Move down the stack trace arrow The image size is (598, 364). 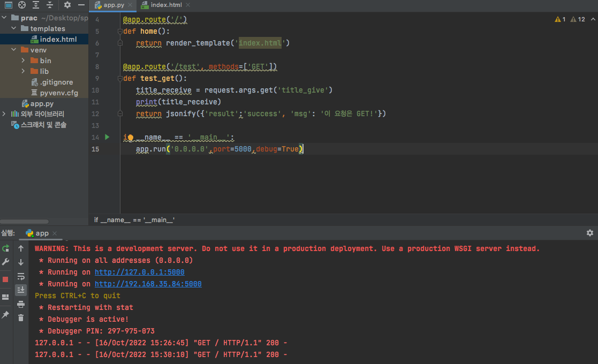pyautogui.click(x=21, y=262)
